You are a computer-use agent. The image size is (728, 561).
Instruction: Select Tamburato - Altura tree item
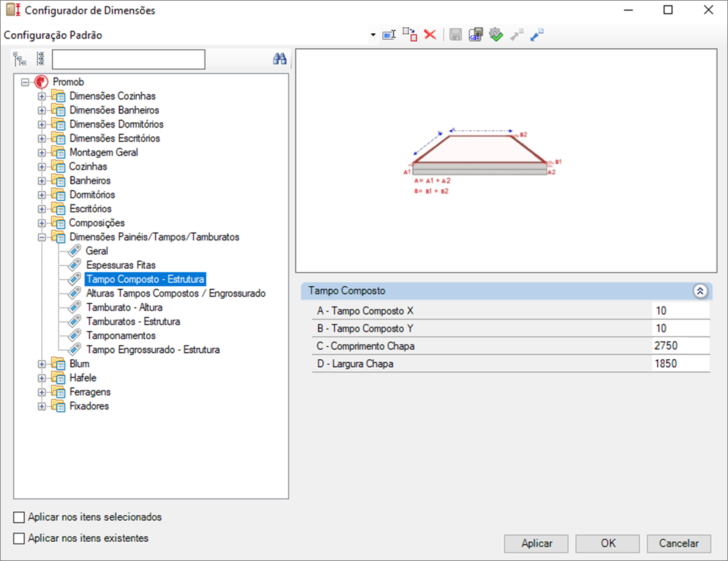[x=124, y=307]
